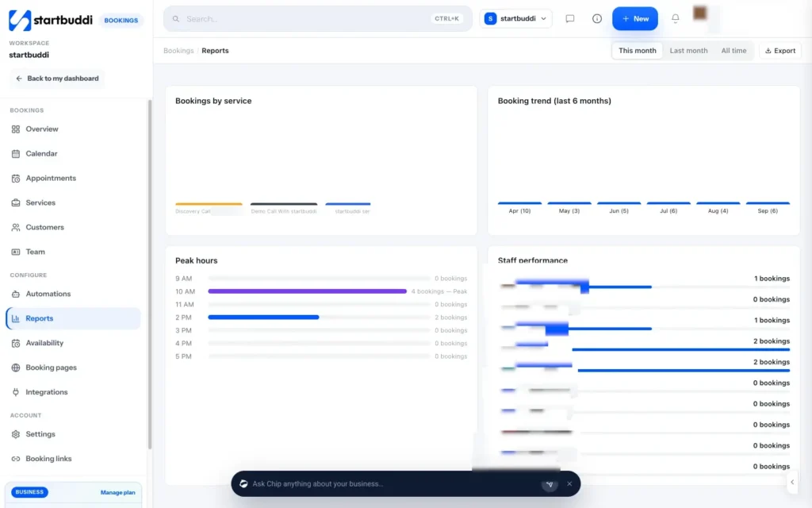Viewport: 812px width, 508px height.
Task: Click the Apr (10) trend bar
Action: (x=519, y=202)
